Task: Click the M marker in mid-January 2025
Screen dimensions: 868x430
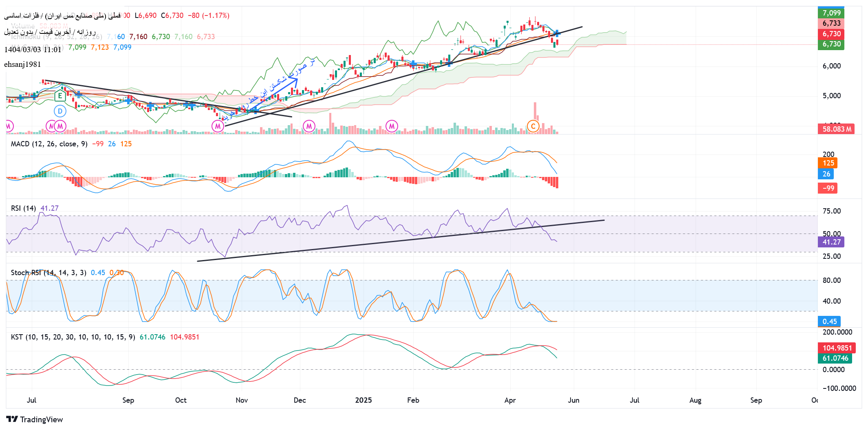Action: [392, 126]
